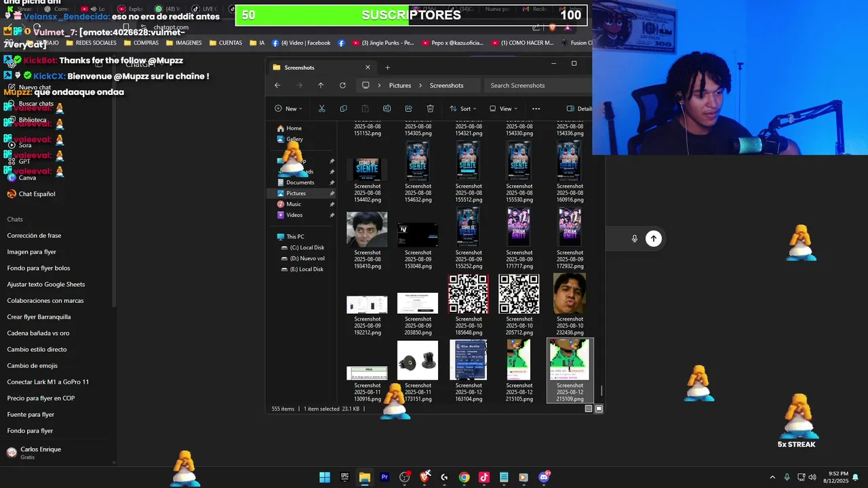The width and height of the screenshot is (868, 488).
Task: Open chat 'Crear flyer Barranquilla'
Action: (x=39, y=317)
